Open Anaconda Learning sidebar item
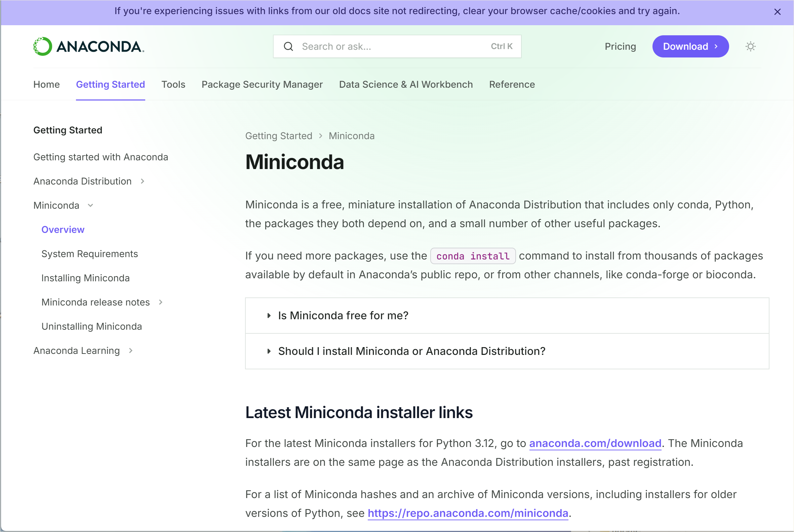This screenshot has width=794, height=532. [77, 351]
